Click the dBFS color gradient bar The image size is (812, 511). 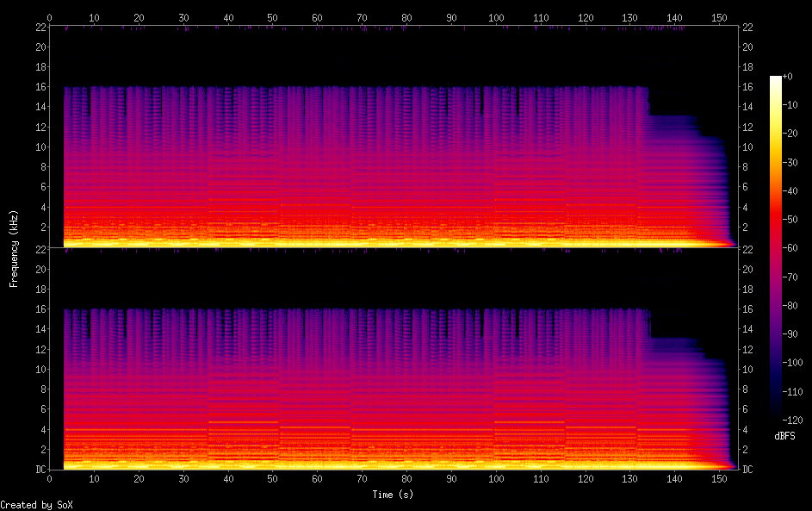click(775, 247)
